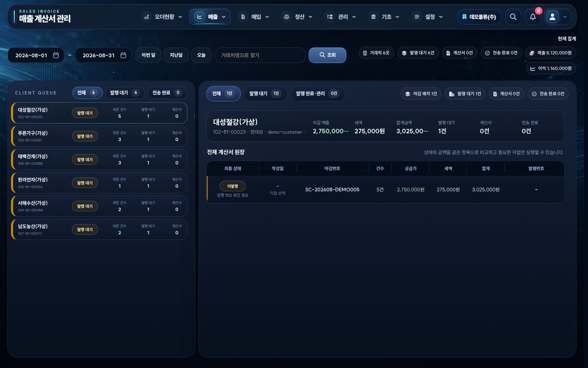Click the 오늘 quick range button
The image size is (588, 368).
(x=201, y=55)
